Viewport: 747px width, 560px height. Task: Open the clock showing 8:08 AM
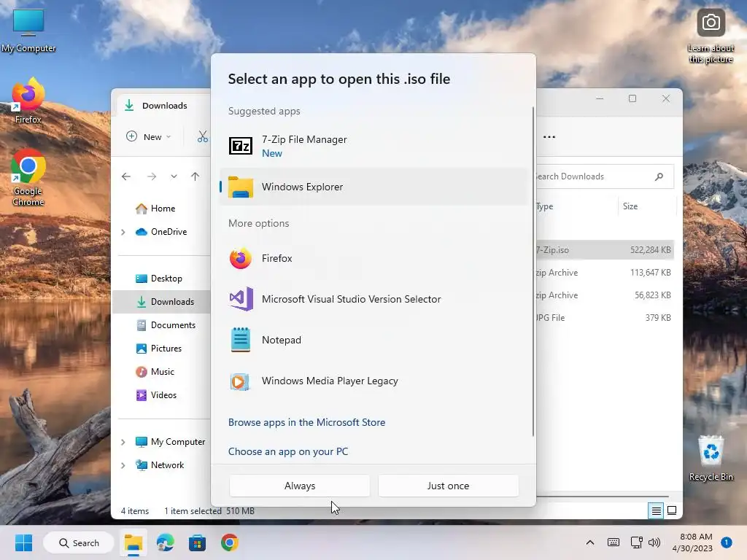(692, 542)
